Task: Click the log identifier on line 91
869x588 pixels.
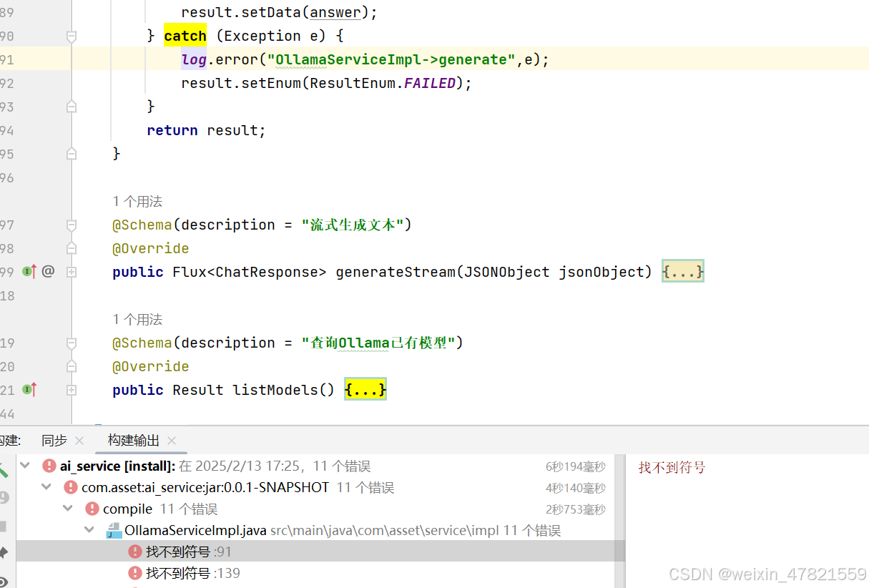Action: coord(194,60)
